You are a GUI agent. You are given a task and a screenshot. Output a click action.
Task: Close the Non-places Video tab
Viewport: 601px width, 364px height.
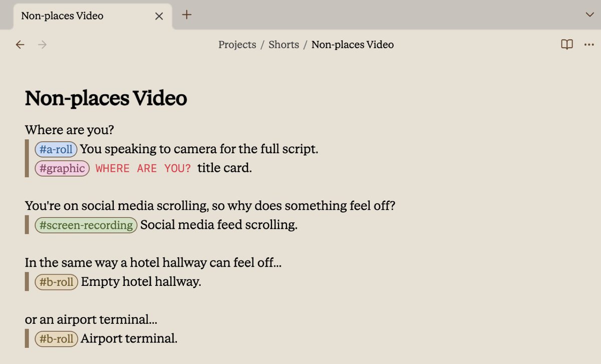click(159, 16)
